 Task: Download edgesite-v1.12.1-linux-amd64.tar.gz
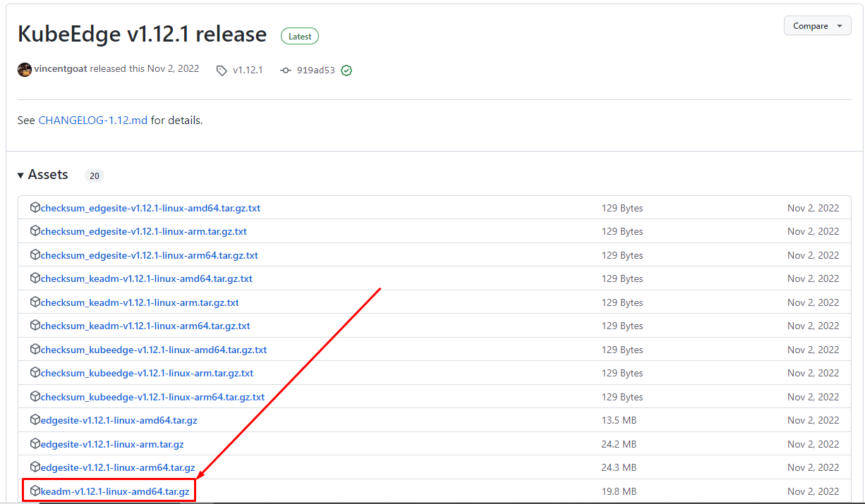(x=119, y=420)
